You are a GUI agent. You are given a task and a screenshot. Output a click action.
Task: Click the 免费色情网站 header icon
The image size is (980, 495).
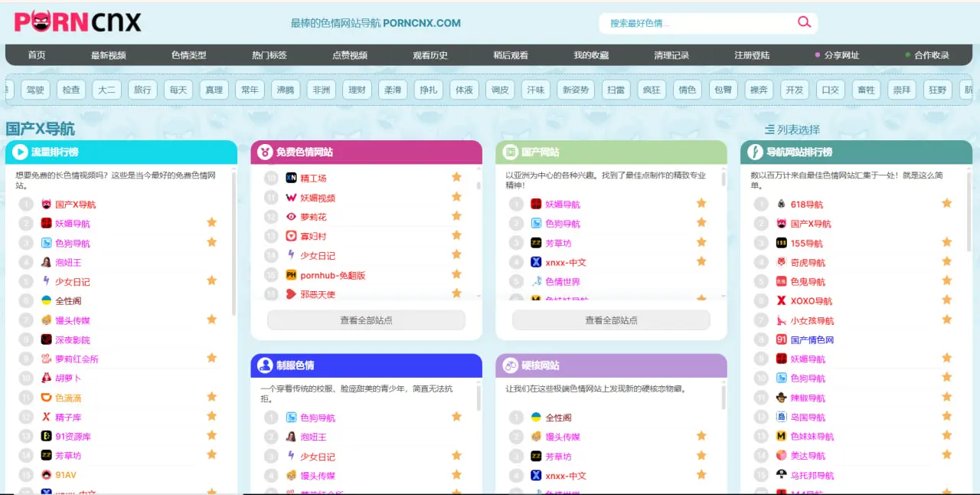[265, 152]
